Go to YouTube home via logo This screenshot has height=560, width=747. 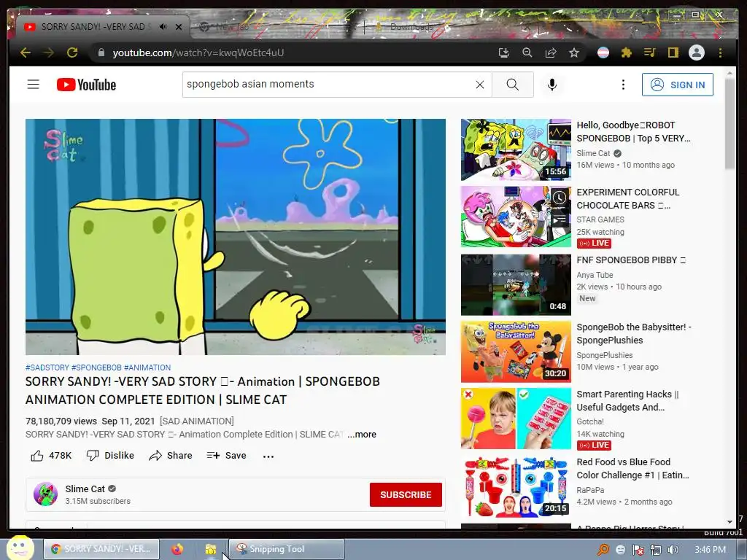pyautogui.click(x=86, y=85)
